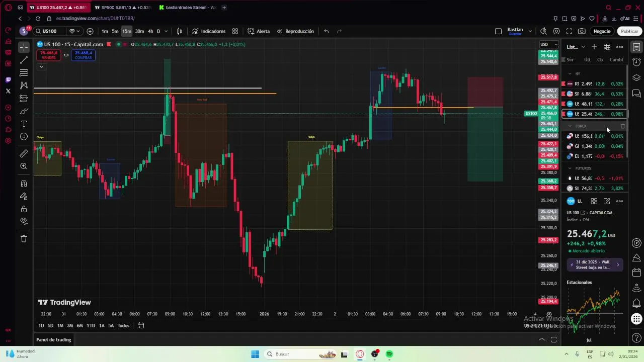Take a chart snapshot with camera
This screenshot has height=362, width=644.
pos(582,31)
